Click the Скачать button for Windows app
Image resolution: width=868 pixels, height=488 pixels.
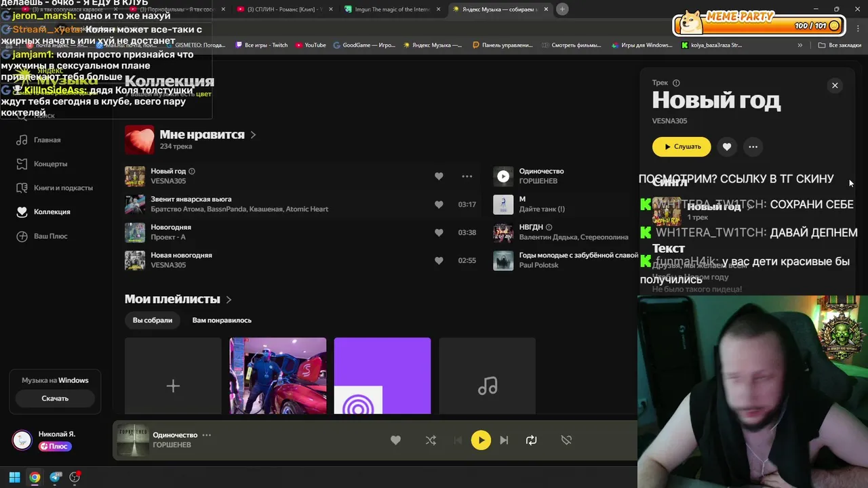click(x=55, y=399)
